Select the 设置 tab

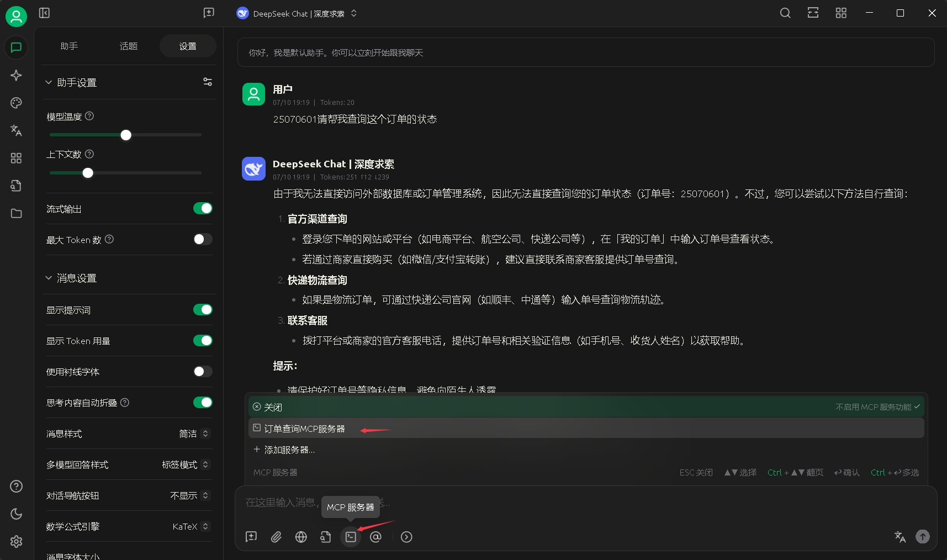click(x=188, y=46)
